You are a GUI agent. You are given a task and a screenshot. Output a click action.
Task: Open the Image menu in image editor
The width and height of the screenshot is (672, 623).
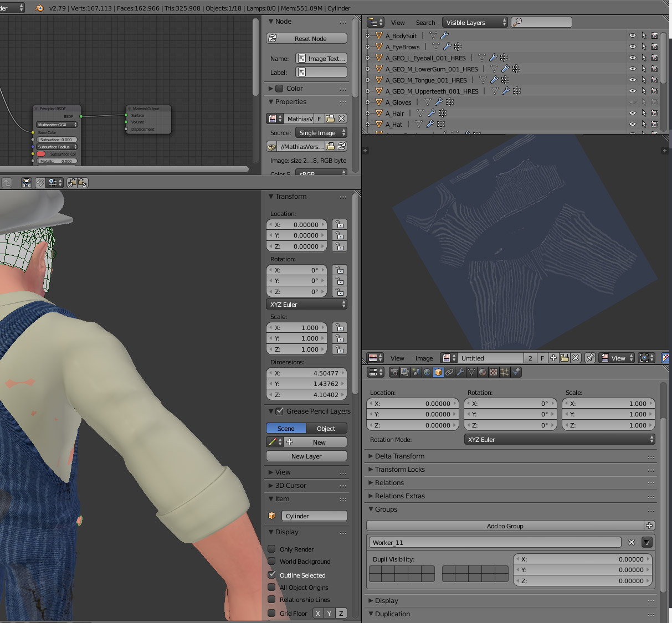[424, 358]
